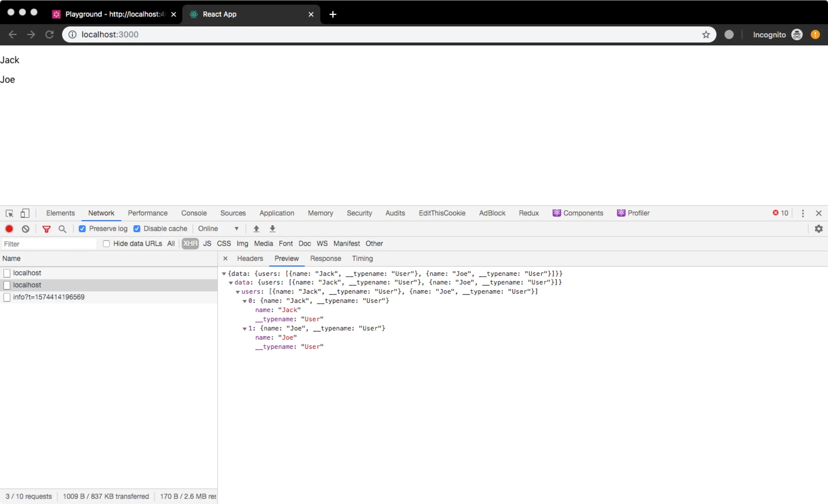Image resolution: width=828 pixels, height=504 pixels.
Task: Open network search magnifier
Action: [x=62, y=229]
